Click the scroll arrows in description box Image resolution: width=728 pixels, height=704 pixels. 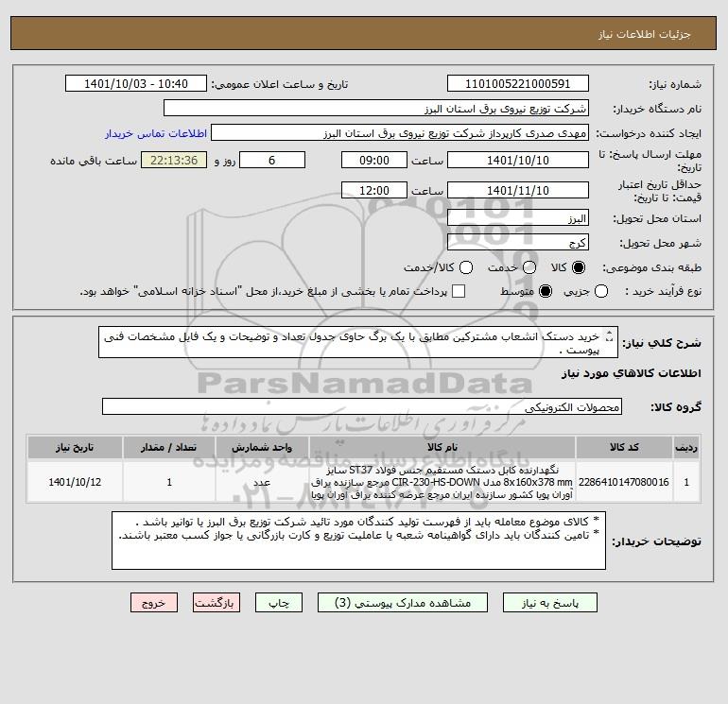610,336
